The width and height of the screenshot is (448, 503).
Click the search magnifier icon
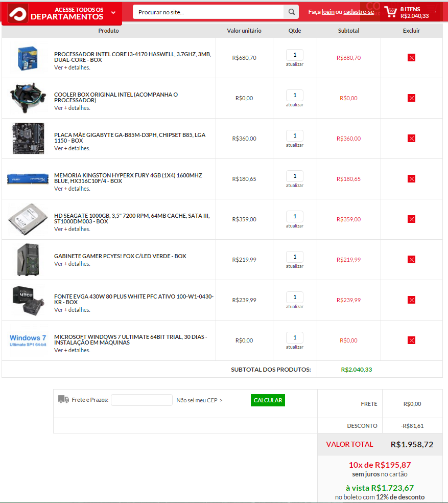point(291,12)
